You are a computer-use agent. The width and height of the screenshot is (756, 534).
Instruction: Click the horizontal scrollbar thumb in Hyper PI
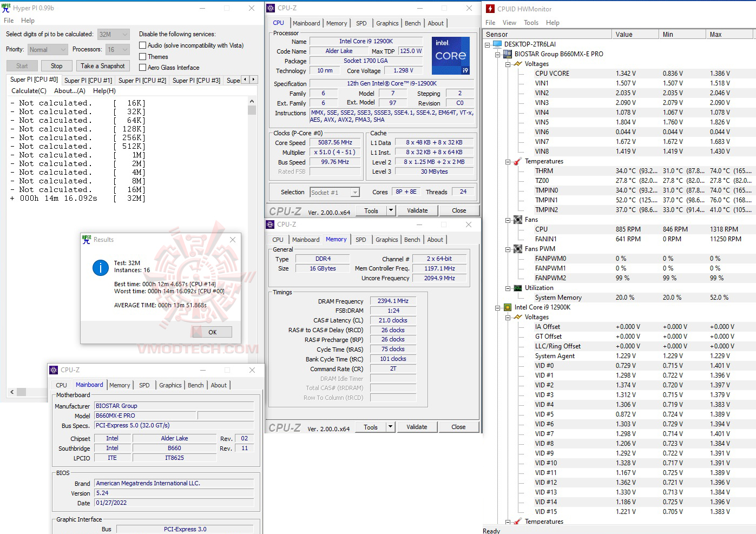click(x=22, y=392)
